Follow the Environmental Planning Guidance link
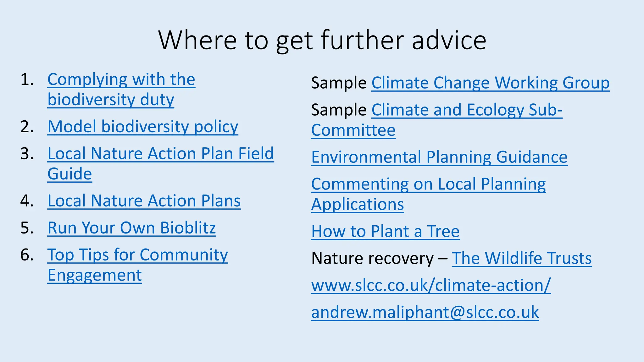The height and width of the screenshot is (362, 644). (x=439, y=157)
